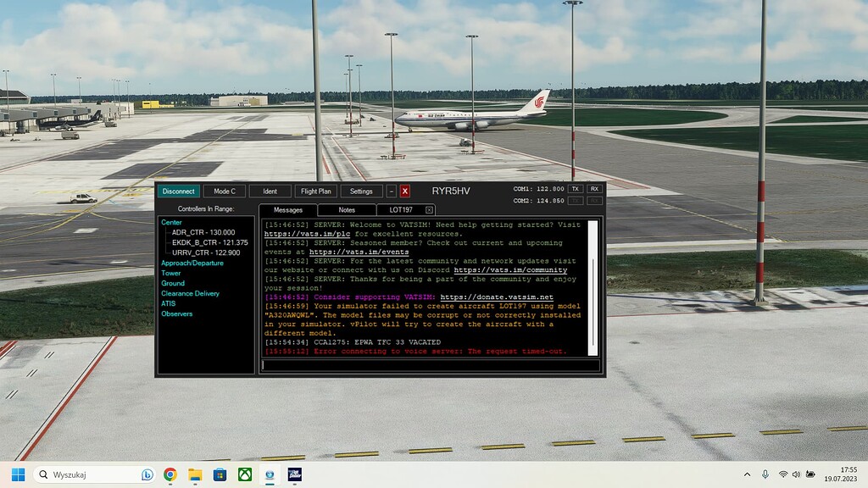Image resolution: width=868 pixels, height=488 pixels.
Task: Launch Google Chrome from the taskbar
Action: click(x=169, y=474)
